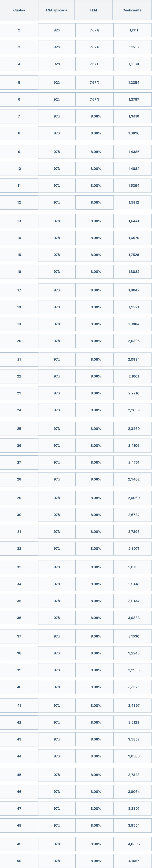Screen dimensions: 158x868
Task: Click the Cuotas cell showing 24
Action: coord(19,410)
